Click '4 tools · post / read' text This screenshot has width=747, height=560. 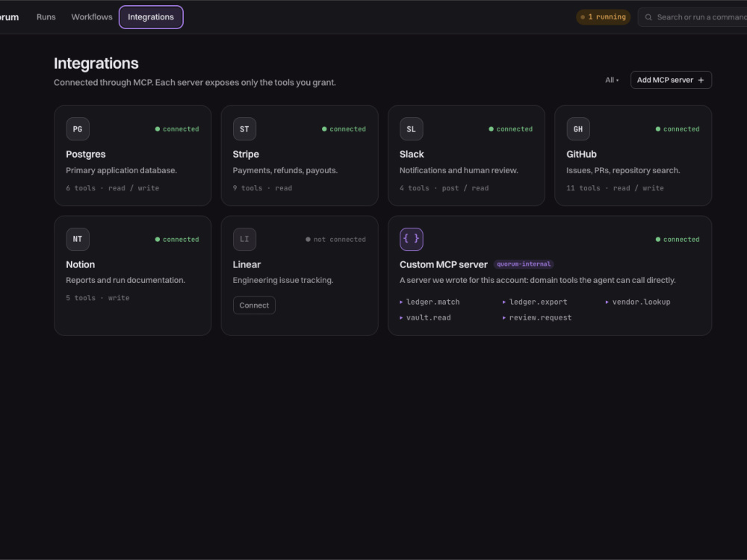tap(444, 188)
